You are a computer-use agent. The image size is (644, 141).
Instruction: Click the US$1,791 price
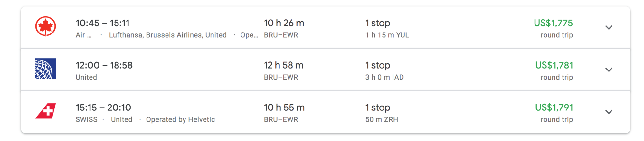554,108
